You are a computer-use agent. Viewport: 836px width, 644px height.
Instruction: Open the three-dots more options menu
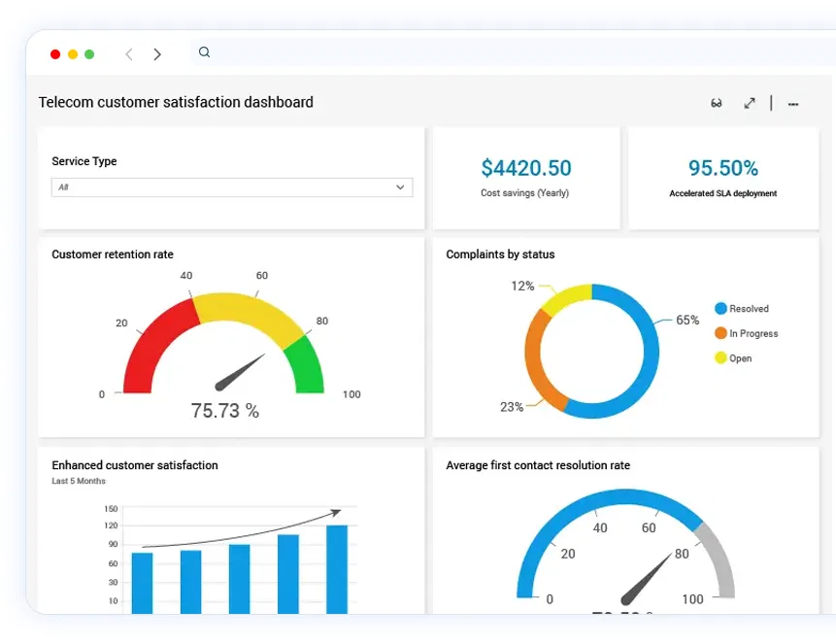793,104
